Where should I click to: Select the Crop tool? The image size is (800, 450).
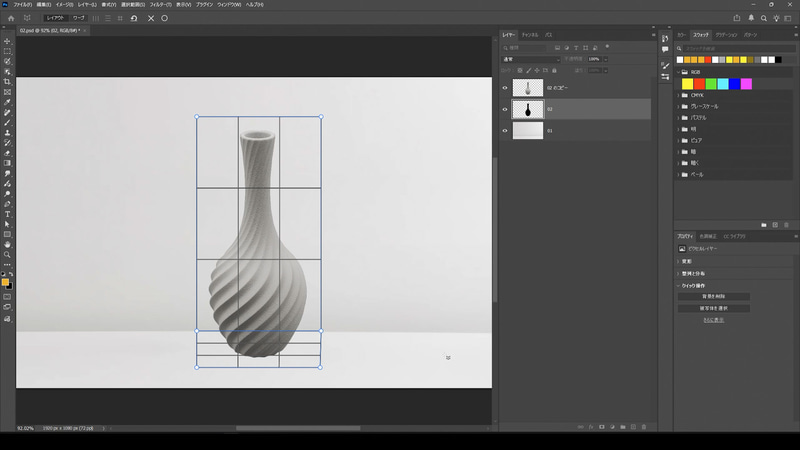pyautogui.click(x=7, y=82)
